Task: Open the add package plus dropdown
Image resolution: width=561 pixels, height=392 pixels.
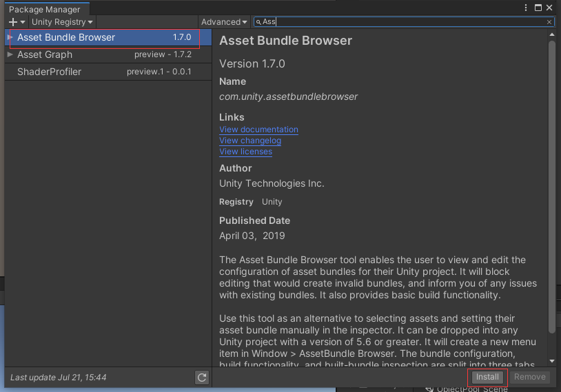Action: click(x=17, y=22)
